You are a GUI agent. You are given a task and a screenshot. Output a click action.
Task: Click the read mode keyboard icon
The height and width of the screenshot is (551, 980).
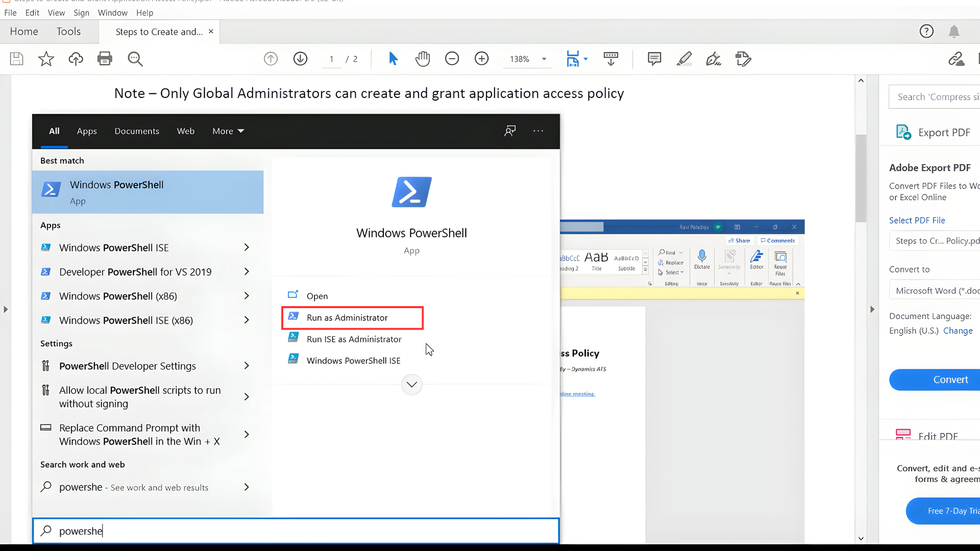610,59
